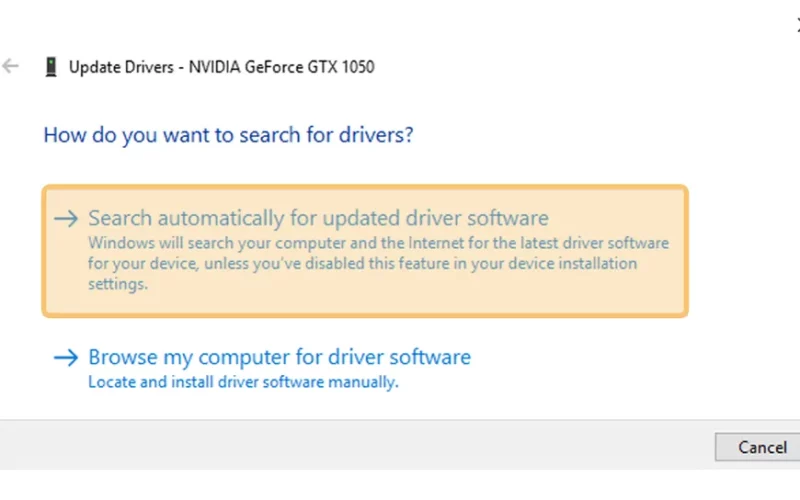The image size is (800, 500).
Task: Choose Search automatically for updated driver software
Action: pos(365,251)
